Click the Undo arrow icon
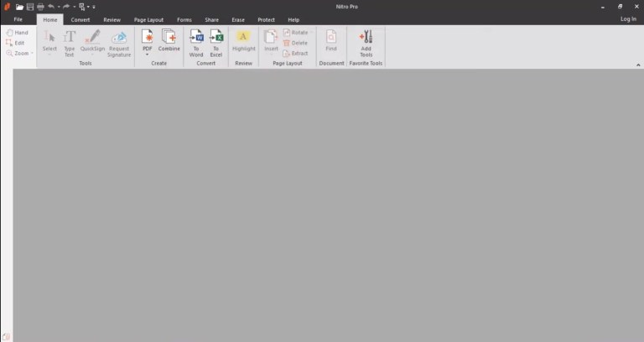The height and width of the screenshot is (342, 644). pyautogui.click(x=51, y=7)
